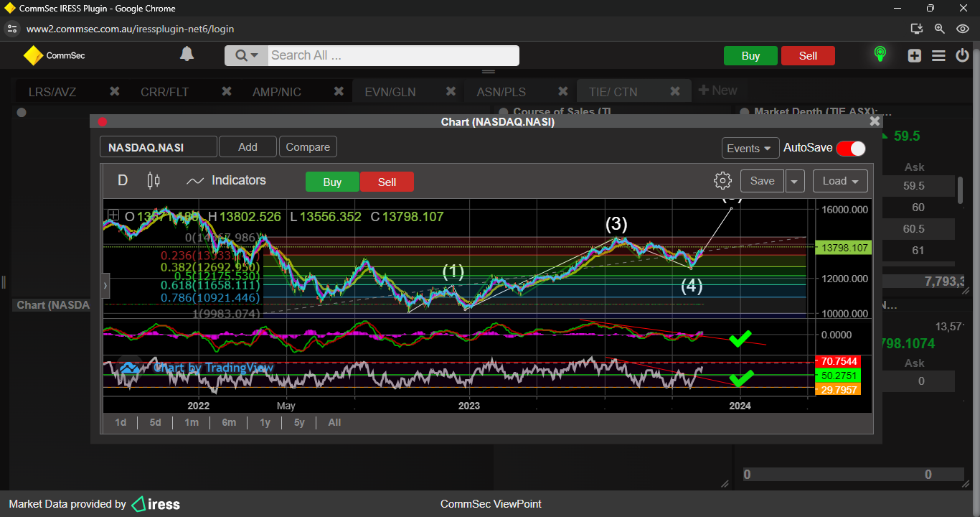The width and height of the screenshot is (980, 517).
Task: Open the Load dropdown
Action: [840, 181]
